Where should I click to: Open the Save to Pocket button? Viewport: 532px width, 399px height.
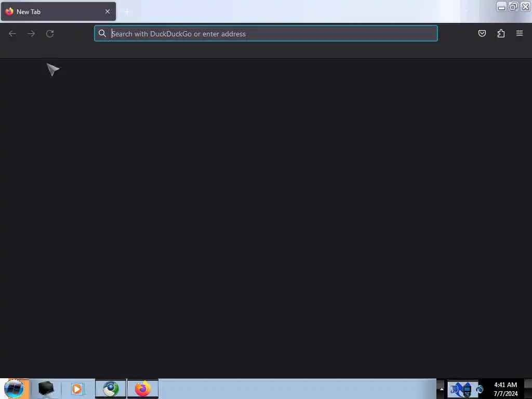click(482, 33)
